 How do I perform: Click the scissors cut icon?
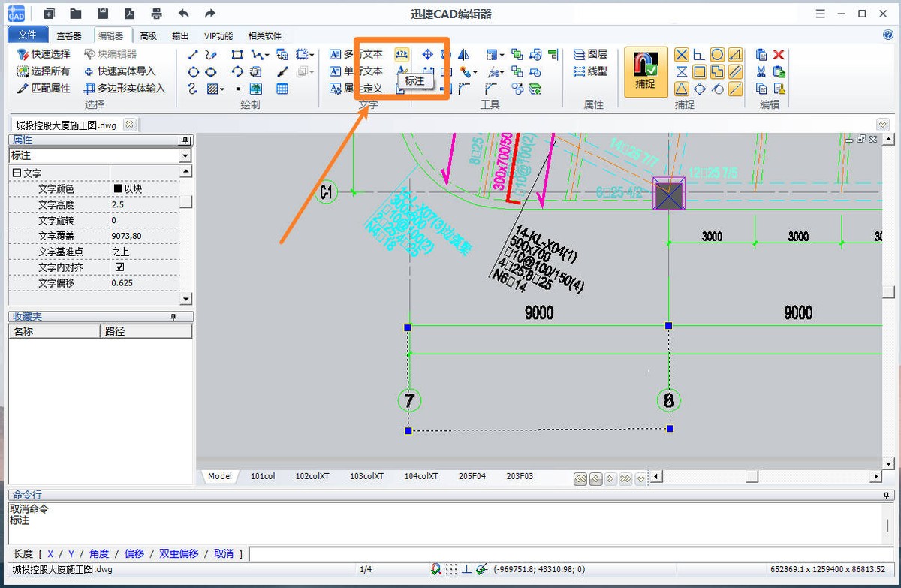[x=761, y=71]
